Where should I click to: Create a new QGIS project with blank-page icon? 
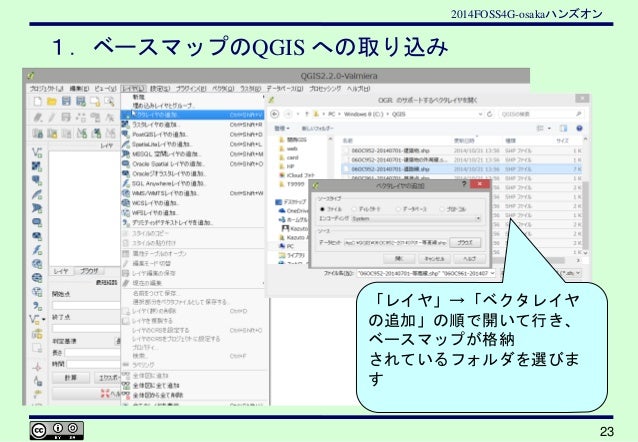(37, 101)
